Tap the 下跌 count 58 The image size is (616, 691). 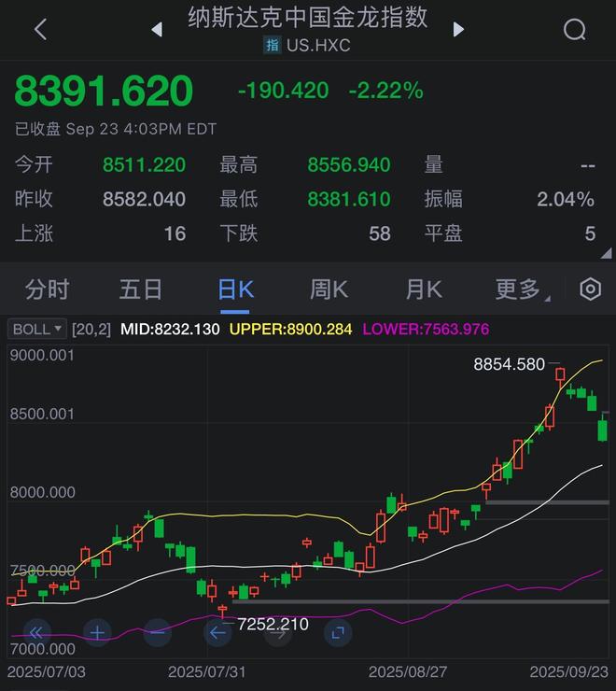tap(380, 233)
